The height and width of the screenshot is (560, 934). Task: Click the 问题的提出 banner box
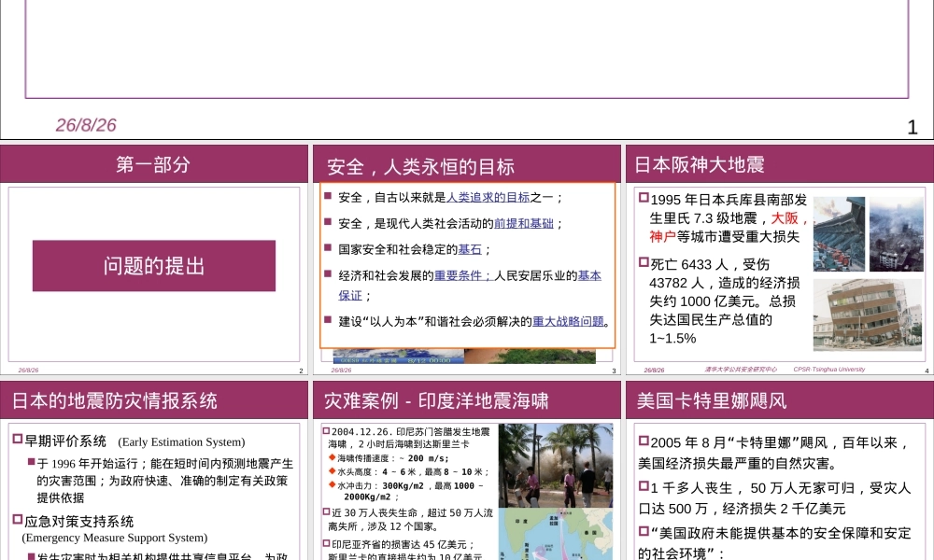(x=154, y=265)
